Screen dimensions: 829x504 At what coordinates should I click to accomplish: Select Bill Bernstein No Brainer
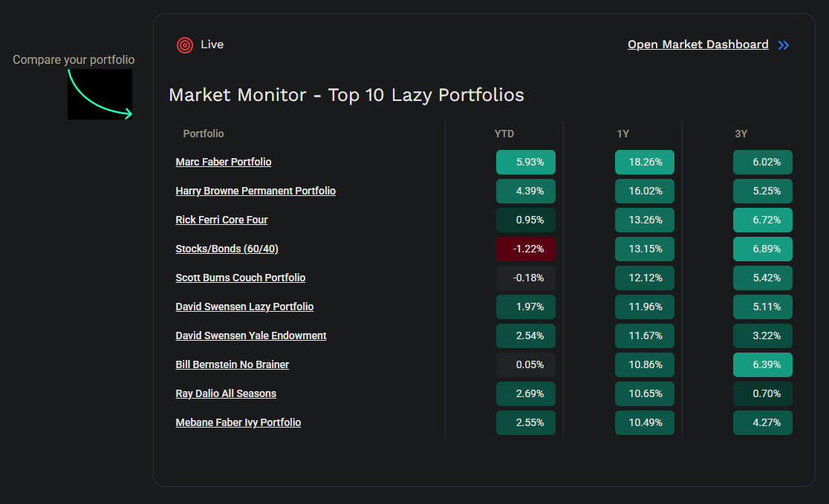coord(232,364)
